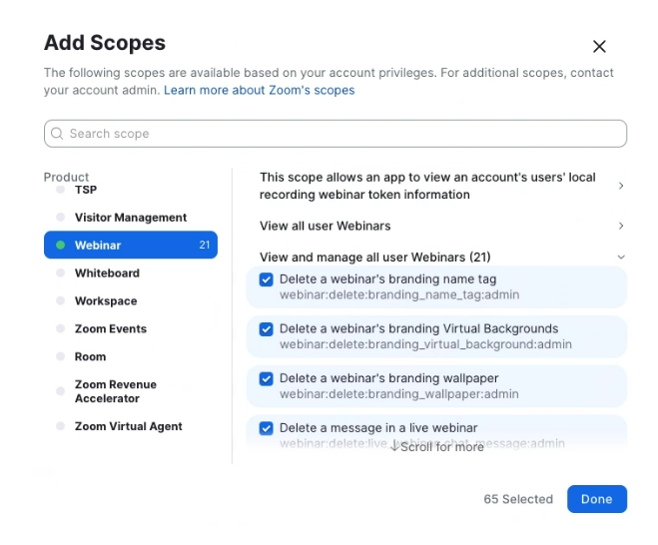Click gray dot beside Workspace
The height and width of the screenshot is (545, 658).
(60, 301)
